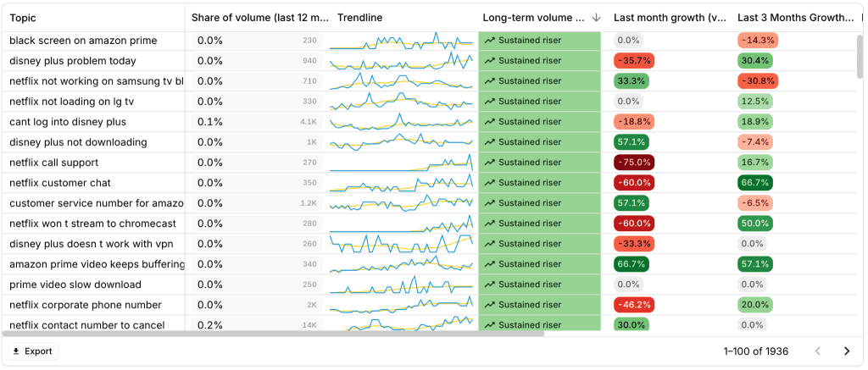Click the -46.2% last month growth badge
This screenshot has height=370, width=868.
point(634,305)
